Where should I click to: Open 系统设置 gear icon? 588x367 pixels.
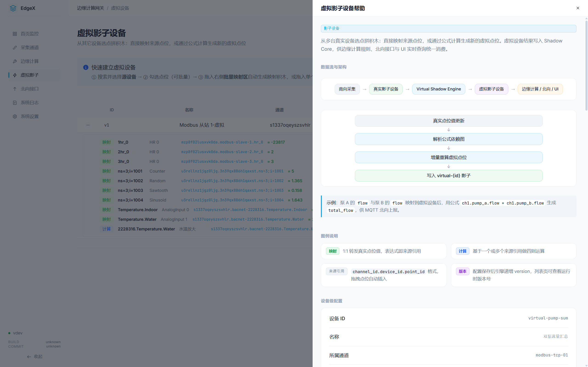point(15,117)
